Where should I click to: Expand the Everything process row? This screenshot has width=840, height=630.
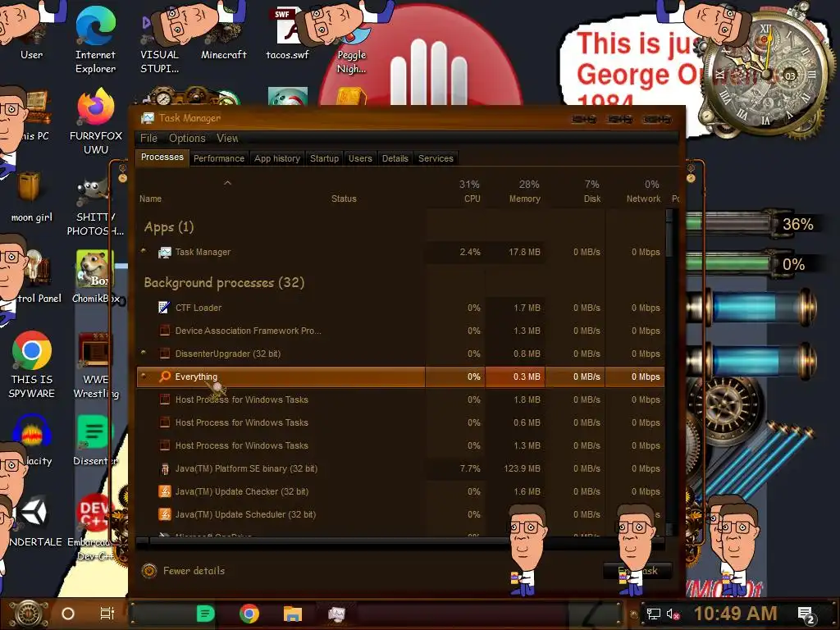pos(144,376)
